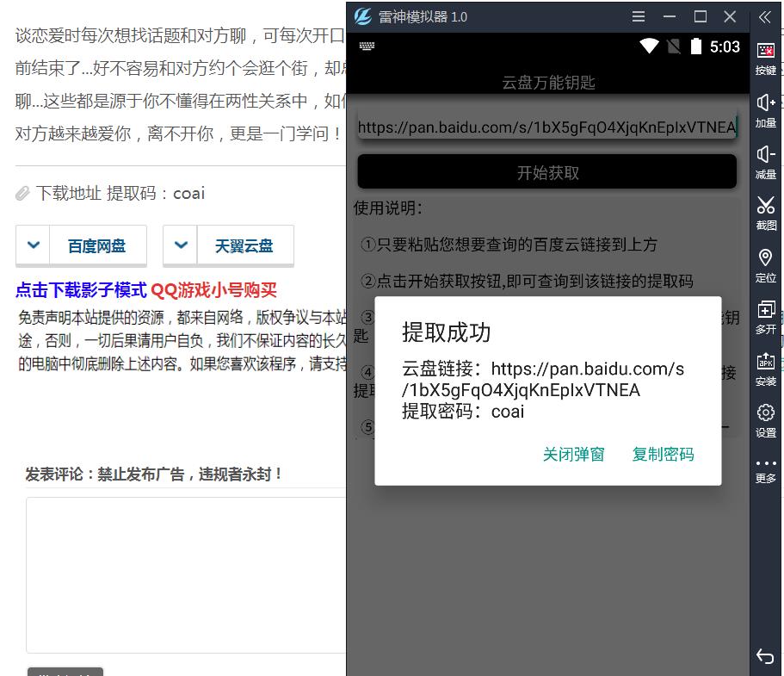
Task: Click the paperclip icon beside 下载地址
Action: click(x=22, y=193)
